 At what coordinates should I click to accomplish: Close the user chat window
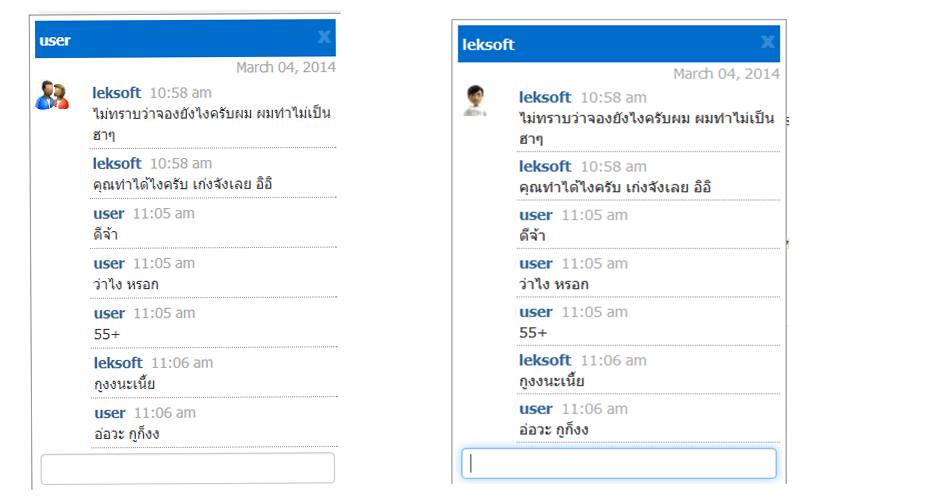[324, 37]
